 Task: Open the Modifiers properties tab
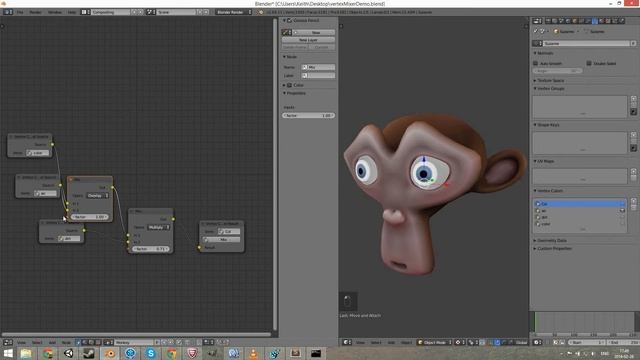588,20
